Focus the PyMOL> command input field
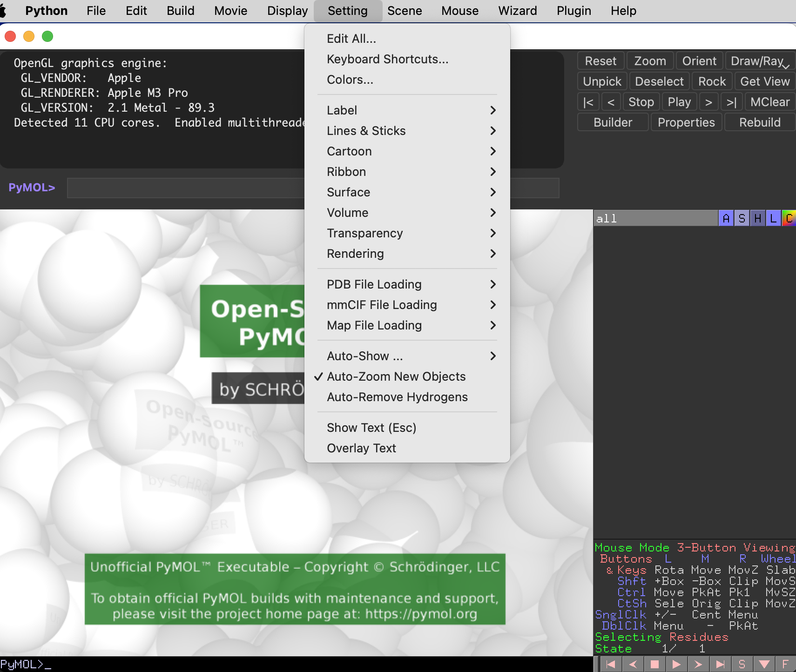 313,188
